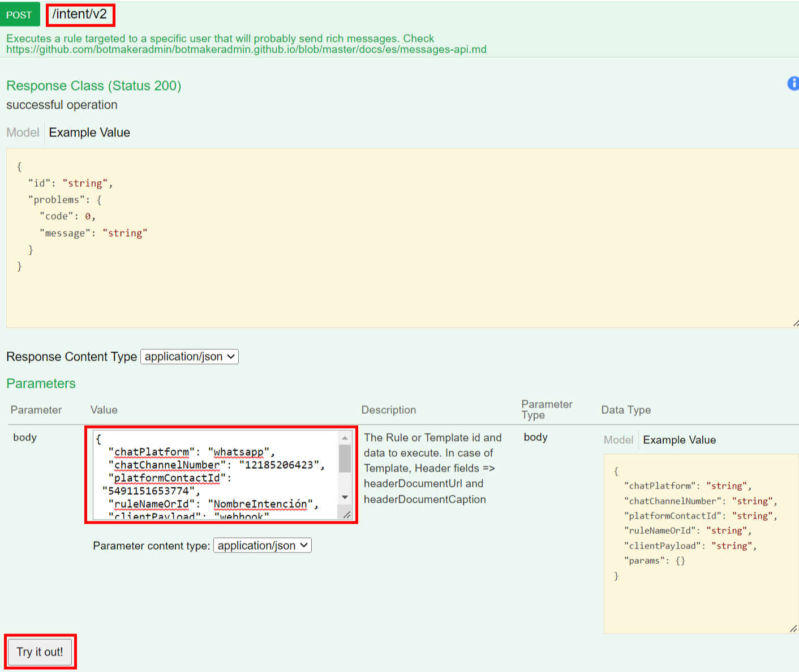Select the Response Class Example Value tab
Screen dimensions: 799x672
pyautogui.click(x=89, y=132)
